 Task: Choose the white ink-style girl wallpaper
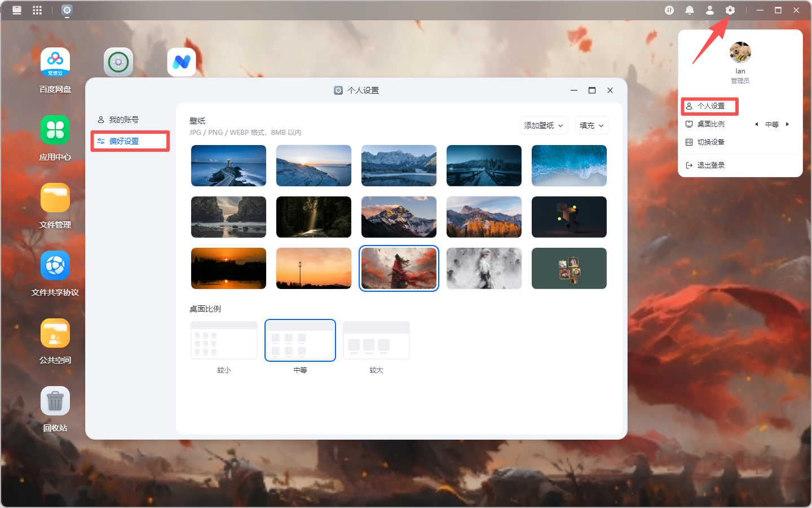pyautogui.click(x=484, y=268)
